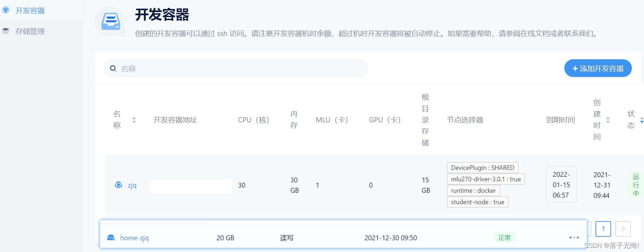This screenshot has height=252, width=644.
Task: Click the zjq container hexagon icon
Action: (118, 185)
